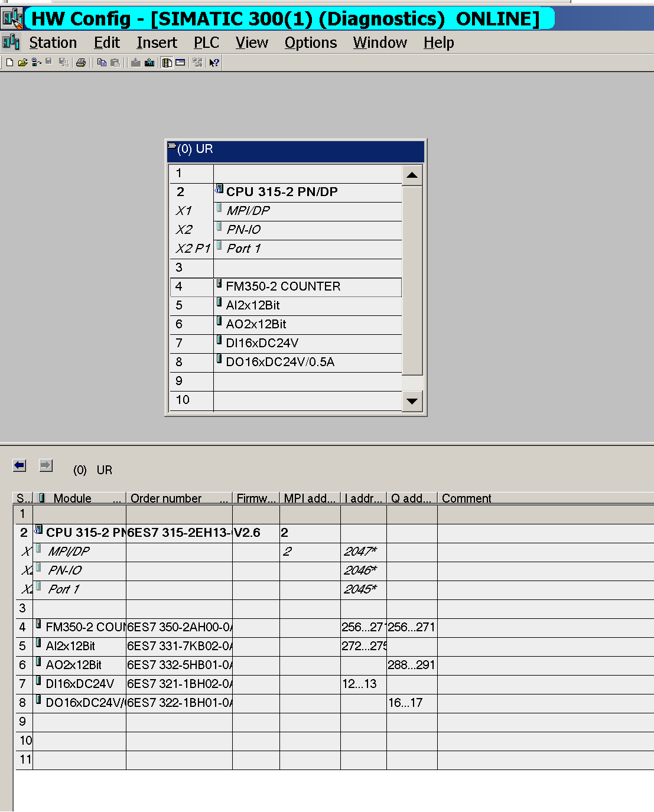
Task: Click the Order number column header
Action: (x=179, y=498)
